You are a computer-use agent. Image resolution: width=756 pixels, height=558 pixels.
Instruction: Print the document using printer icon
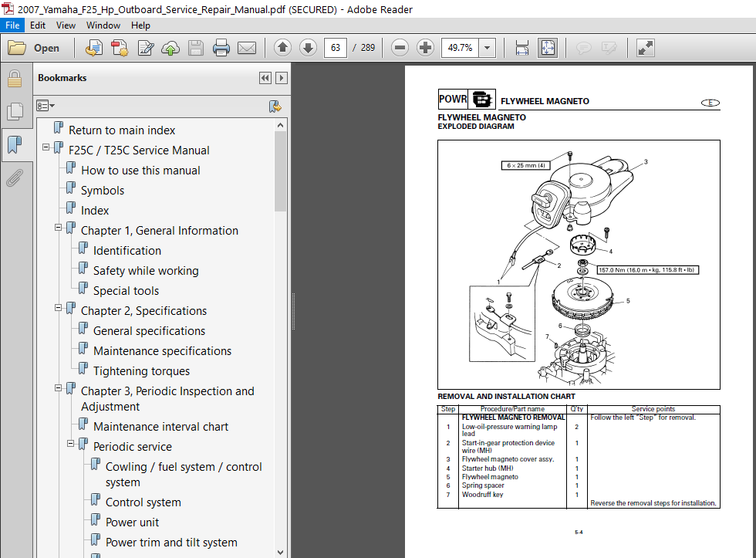pos(221,48)
